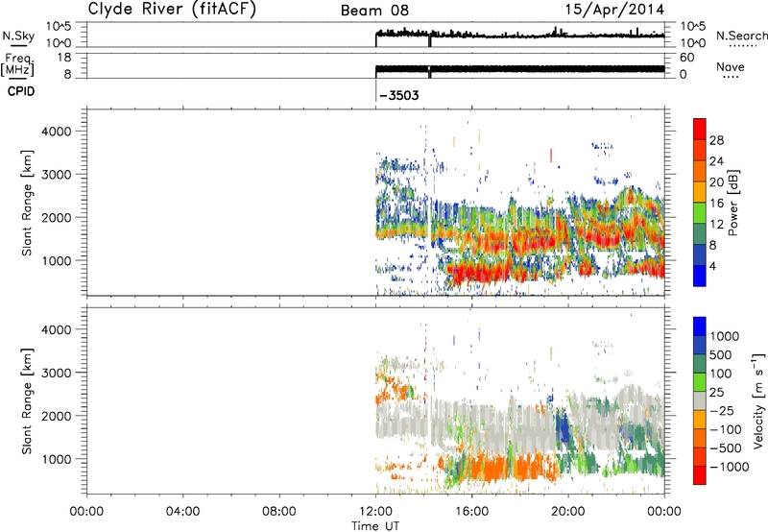This screenshot has height=532, width=768.
Task: Click the '24' label on power colorbar
Action: click(x=716, y=161)
